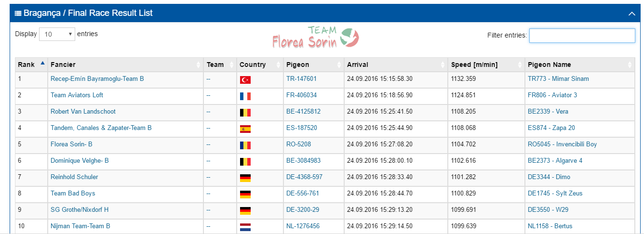Click the Netherlands flag in row 10

(x=245, y=227)
